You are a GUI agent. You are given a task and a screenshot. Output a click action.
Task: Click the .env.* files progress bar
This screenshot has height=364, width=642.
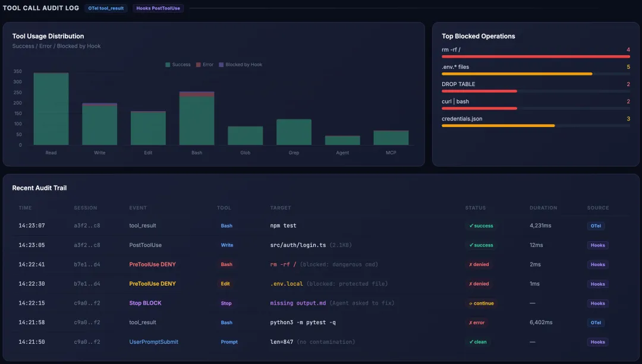coord(536,74)
